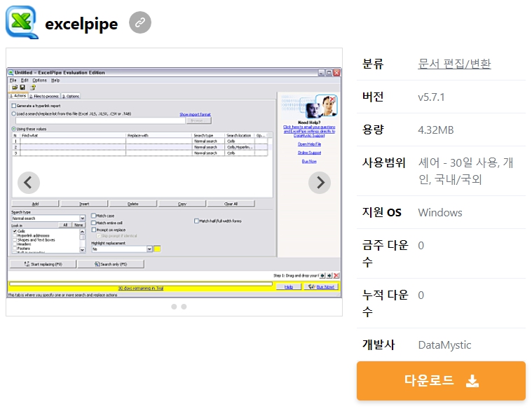Click the Delete button under the table
This screenshot has width=532, height=411.
point(133,204)
